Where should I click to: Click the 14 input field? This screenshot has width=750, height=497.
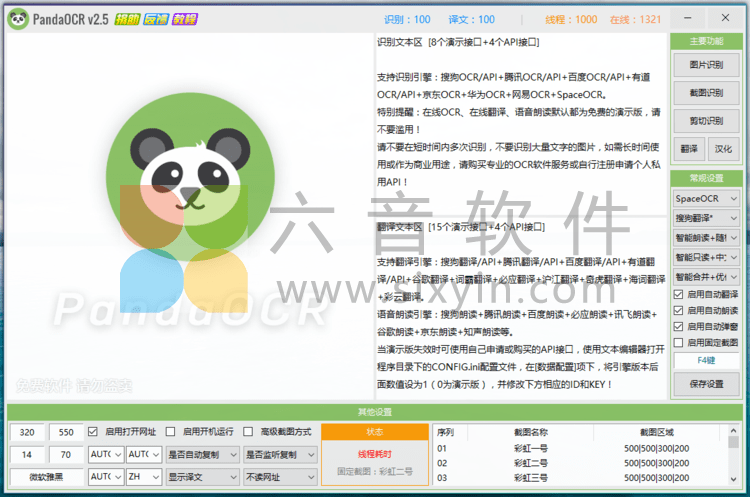27,454
